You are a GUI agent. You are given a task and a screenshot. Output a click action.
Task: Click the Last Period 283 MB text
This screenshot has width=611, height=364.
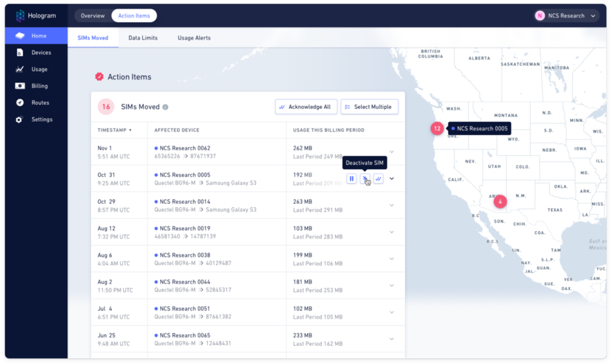tap(318, 237)
